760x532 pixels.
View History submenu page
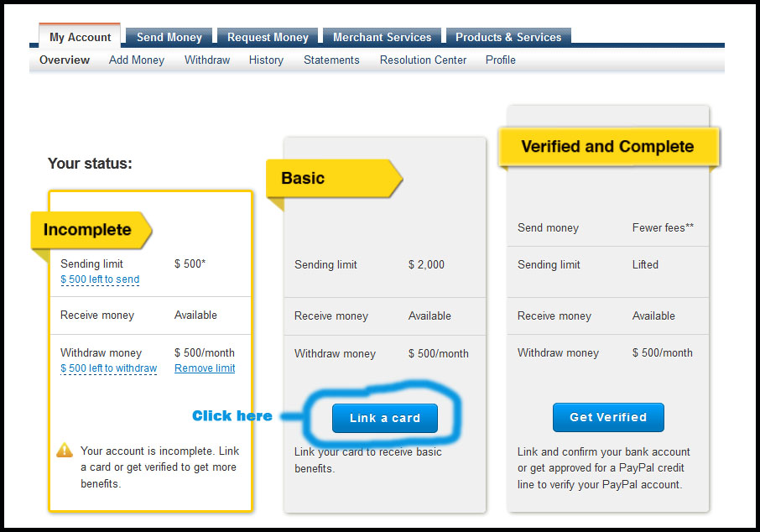point(266,60)
